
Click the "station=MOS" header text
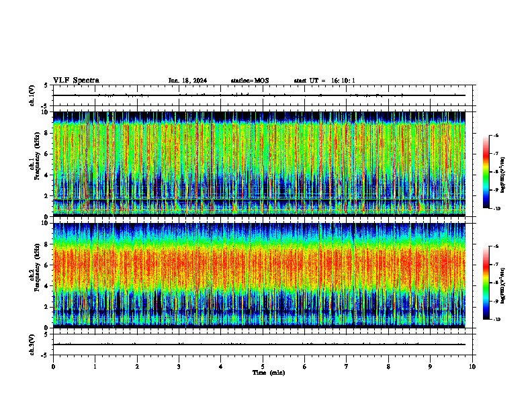(x=250, y=81)
